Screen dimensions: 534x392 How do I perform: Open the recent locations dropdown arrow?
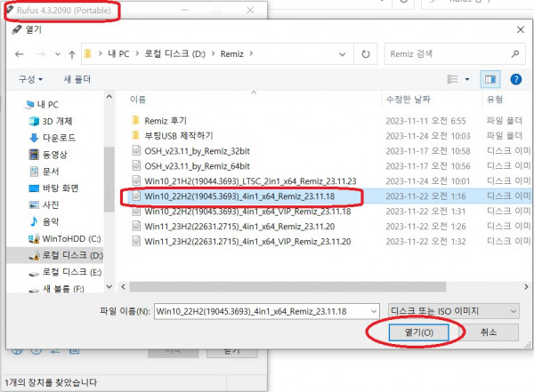point(58,54)
